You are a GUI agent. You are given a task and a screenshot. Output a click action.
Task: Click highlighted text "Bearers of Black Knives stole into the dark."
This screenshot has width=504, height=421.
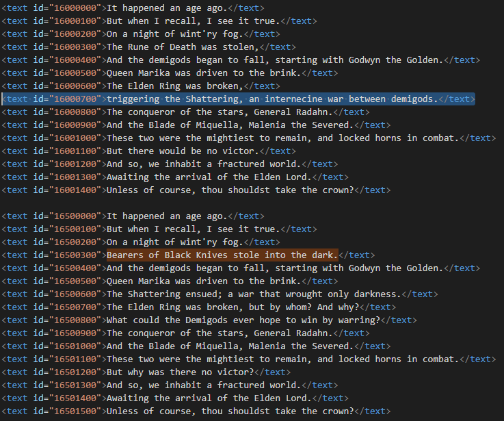[x=222, y=255]
